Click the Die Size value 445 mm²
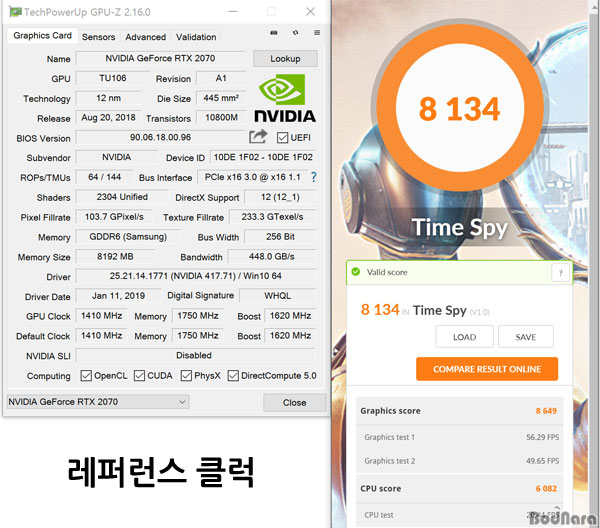Screen dimensions: 600x528 click(x=221, y=98)
